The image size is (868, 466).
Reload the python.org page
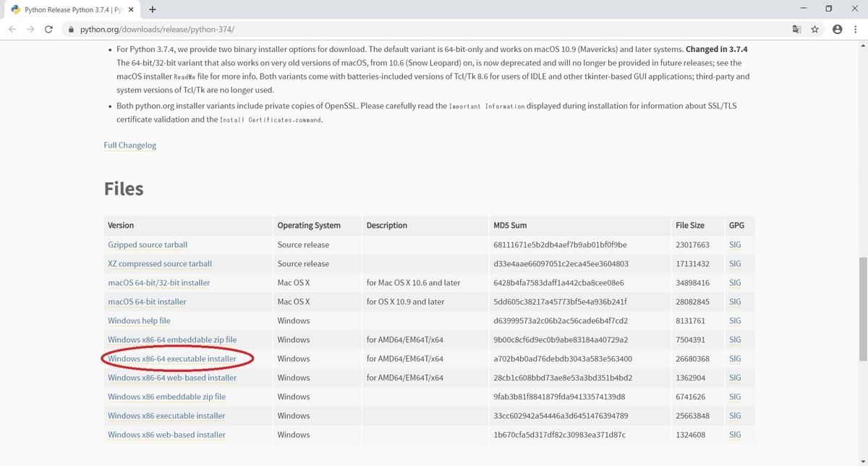[49, 30]
